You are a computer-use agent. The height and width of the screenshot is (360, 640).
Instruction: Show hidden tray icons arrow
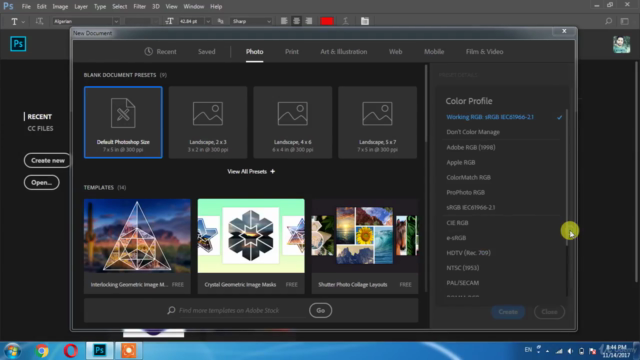[547, 351]
